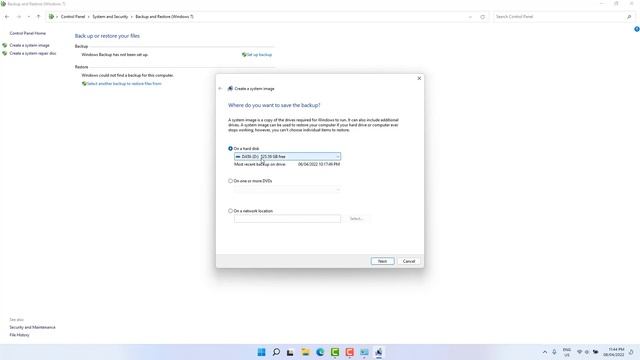Click 'Where do you want to save the backup?' heading
The image size is (640, 360).
(274, 105)
